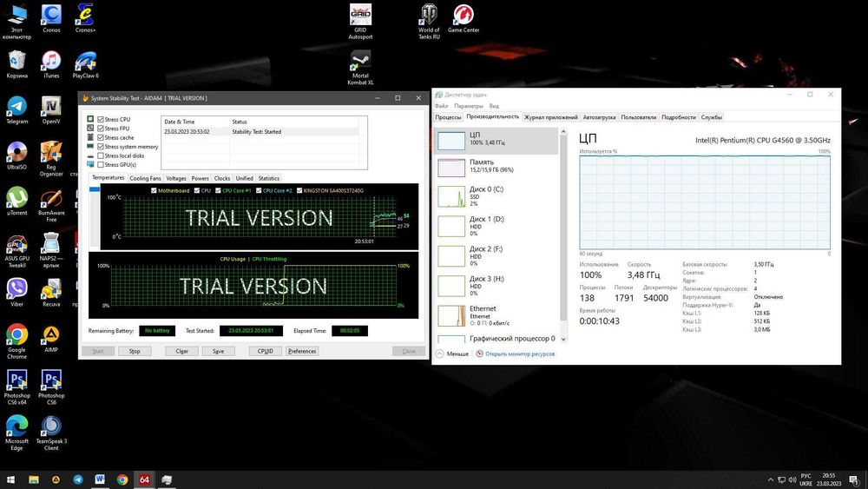Open the Процессы tab in Task Manager

click(x=448, y=117)
